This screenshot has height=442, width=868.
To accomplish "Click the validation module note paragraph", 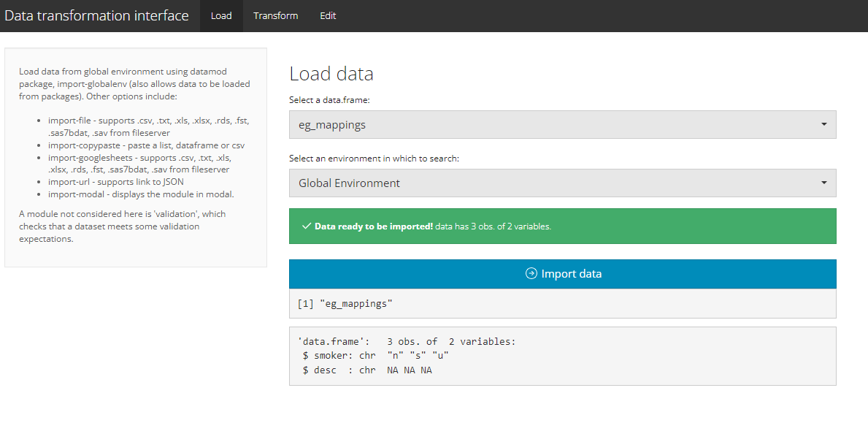I will (122, 226).
